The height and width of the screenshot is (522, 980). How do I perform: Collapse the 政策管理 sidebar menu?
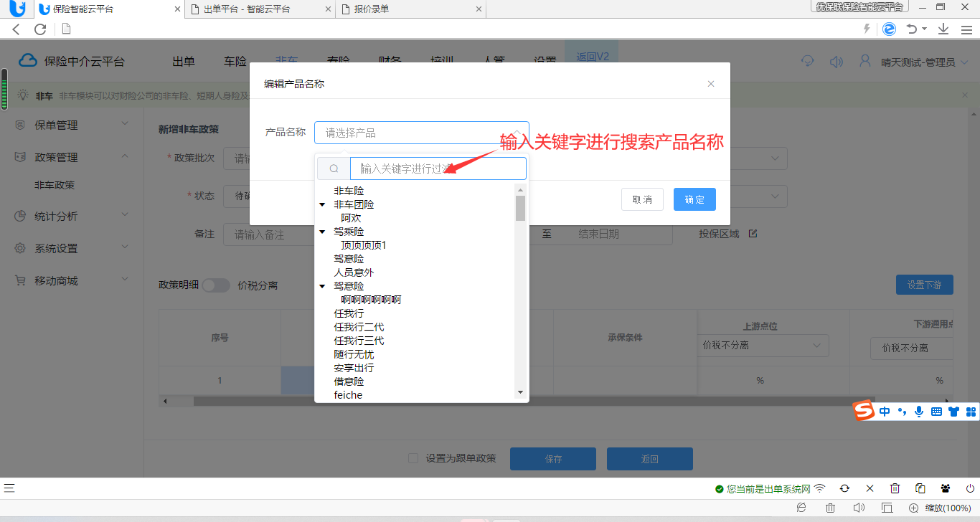[72, 157]
